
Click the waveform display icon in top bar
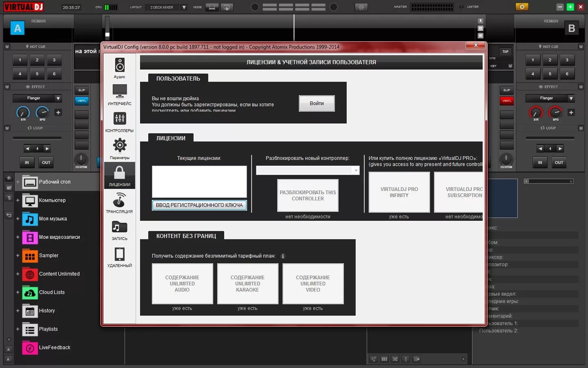point(361,7)
